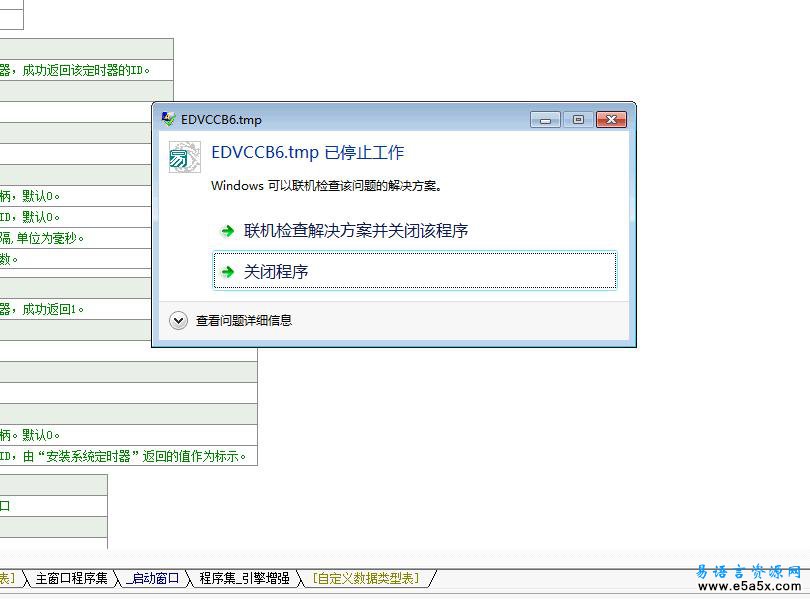This screenshot has height=599, width=810.
Task: Click green arrow beside 联机检查解决方案
Action: [x=227, y=231]
